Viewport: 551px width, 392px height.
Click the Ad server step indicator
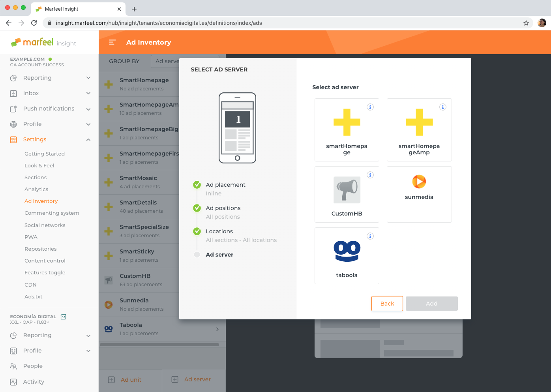[197, 255]
